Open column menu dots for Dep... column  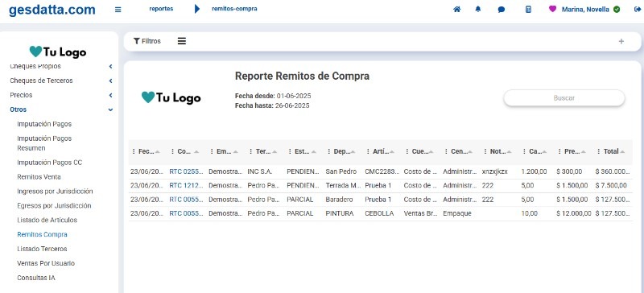point(329,151)
